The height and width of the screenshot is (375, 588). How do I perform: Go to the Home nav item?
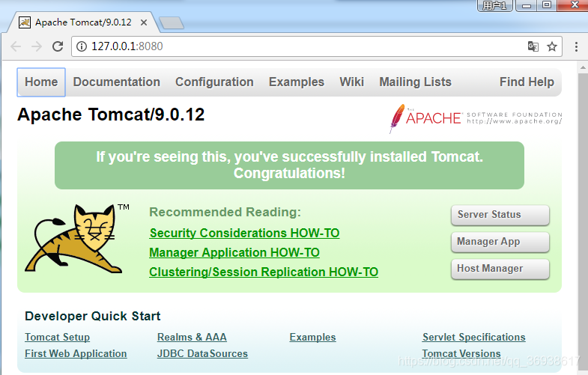point(41,82)
